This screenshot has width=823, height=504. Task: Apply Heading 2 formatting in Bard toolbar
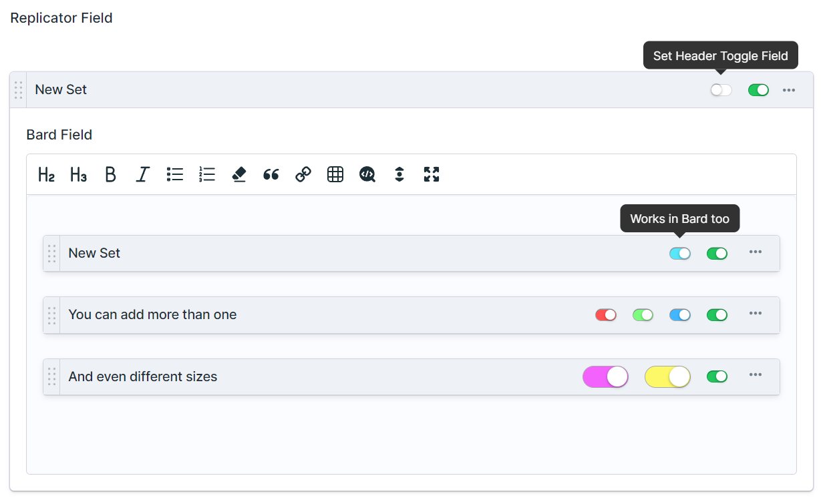[46, 175]
